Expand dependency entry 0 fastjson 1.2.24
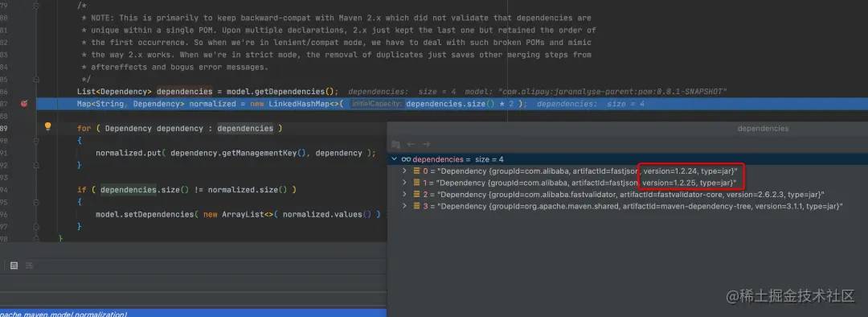This screenshot has width=868, height=317. click(404, 171)
